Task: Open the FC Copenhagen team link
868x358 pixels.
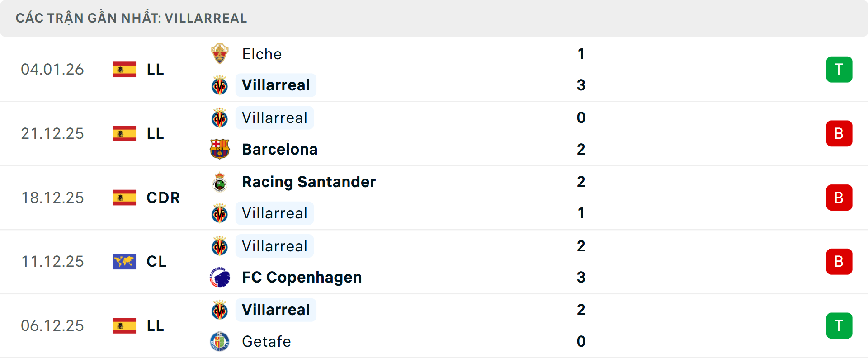Action: click(x=302, y=277)
